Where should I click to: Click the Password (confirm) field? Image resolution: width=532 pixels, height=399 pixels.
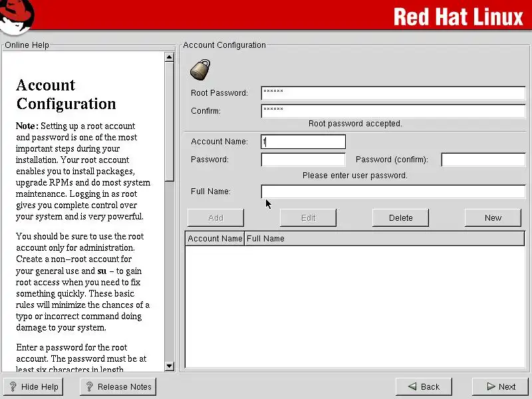tap(483, 160)
